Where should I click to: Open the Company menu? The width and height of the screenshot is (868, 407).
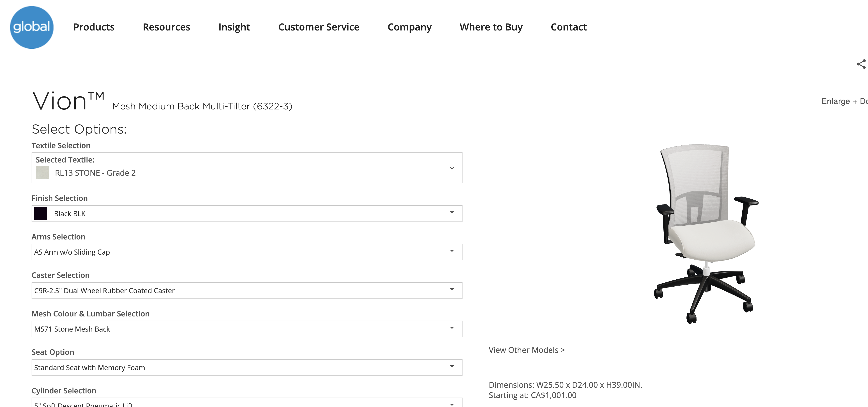click(409, 27)
